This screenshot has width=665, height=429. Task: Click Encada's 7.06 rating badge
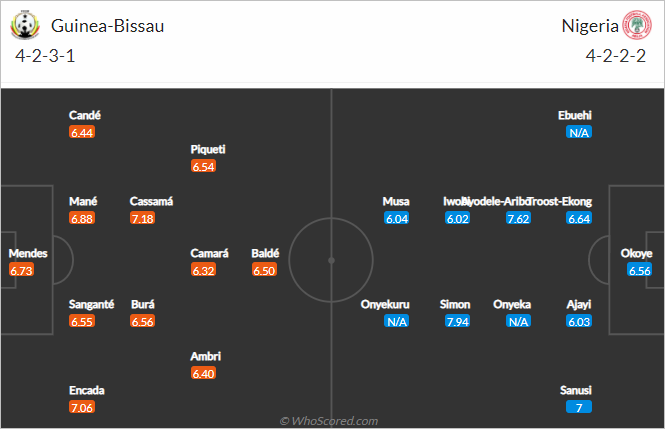(x=82, y=407)
